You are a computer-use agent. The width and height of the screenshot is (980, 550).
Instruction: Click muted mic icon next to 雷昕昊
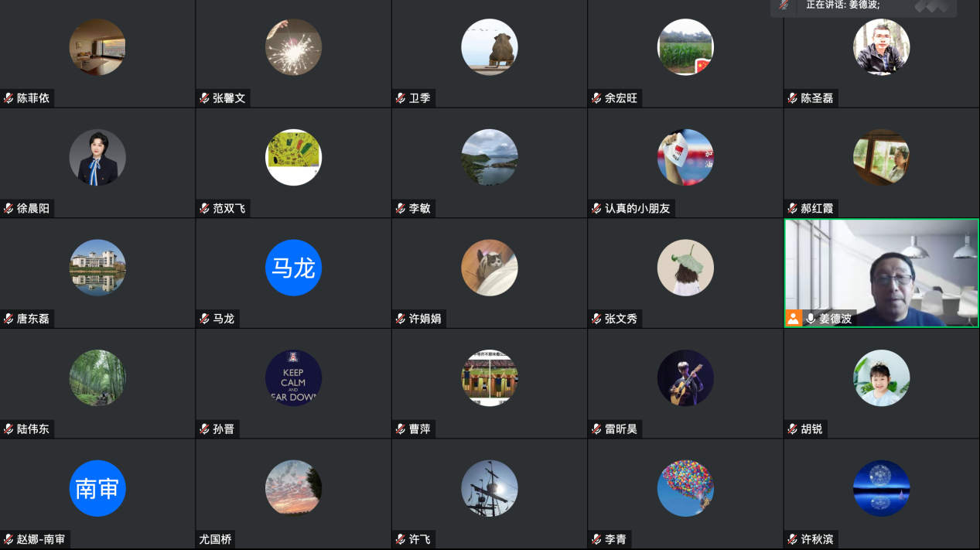tap(596, 429)
